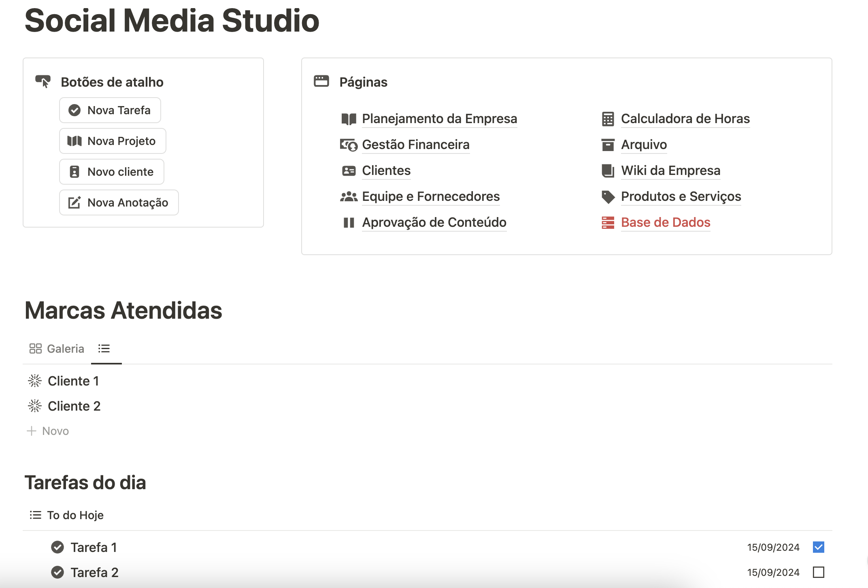
Task: Open the Arquivo page
Action: (644, 145)
